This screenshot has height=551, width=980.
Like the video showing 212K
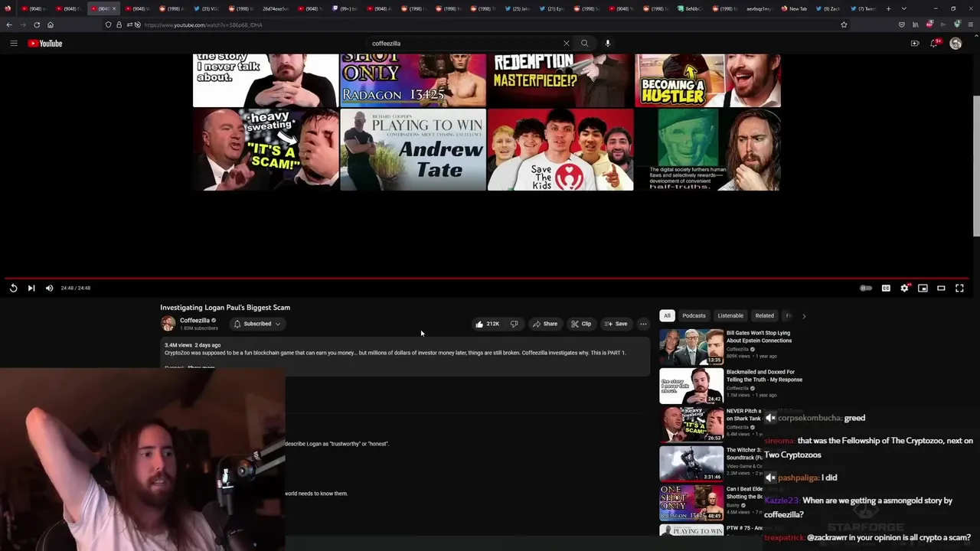click(x=487, y=324)
